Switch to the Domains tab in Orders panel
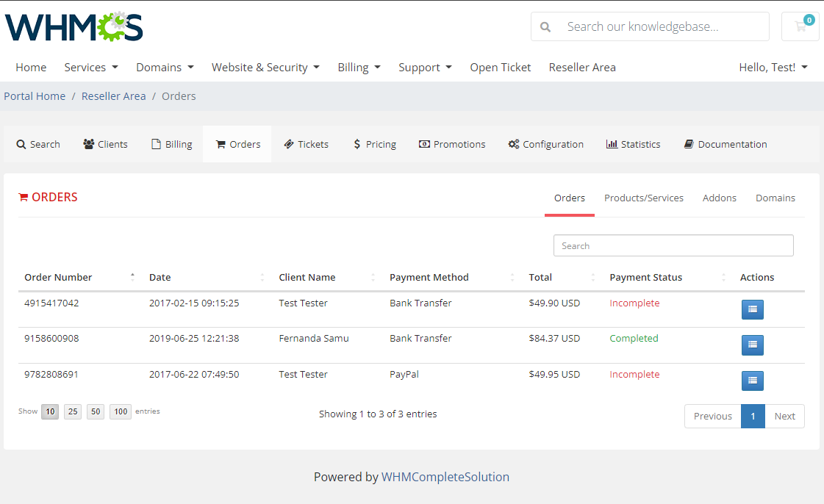This screenshot has width=824, height=504. 775,198
